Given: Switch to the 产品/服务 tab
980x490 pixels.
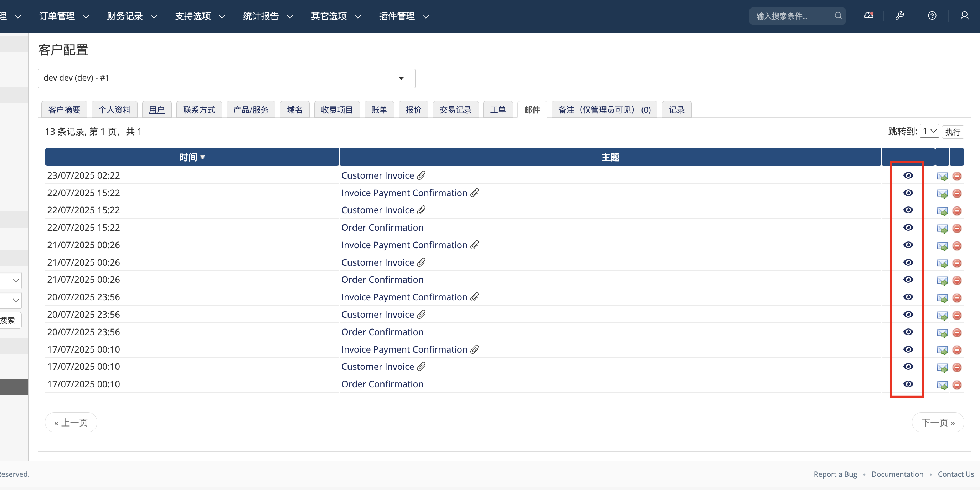Looking at the screenshot, I should coord(251,109).
